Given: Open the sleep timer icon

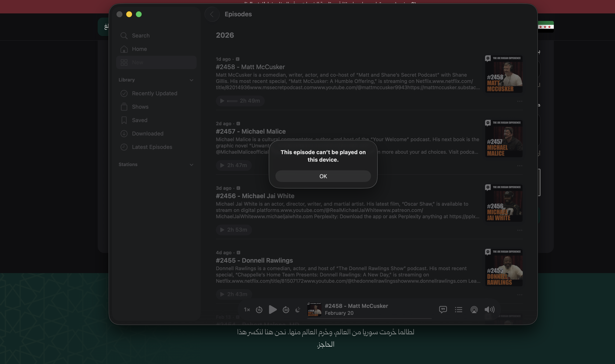Looking at the screenshot, I should click(298, 310).
